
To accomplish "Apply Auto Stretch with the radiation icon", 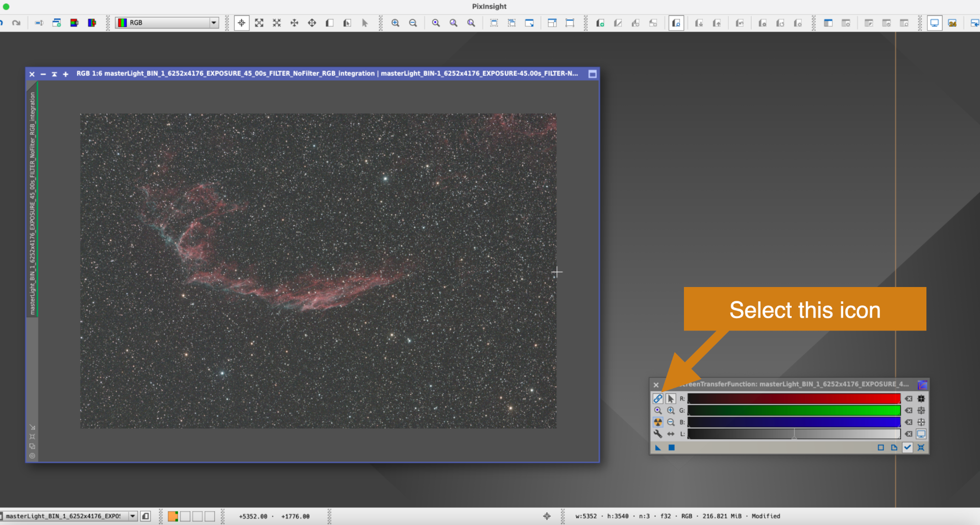I will point(658,422).
